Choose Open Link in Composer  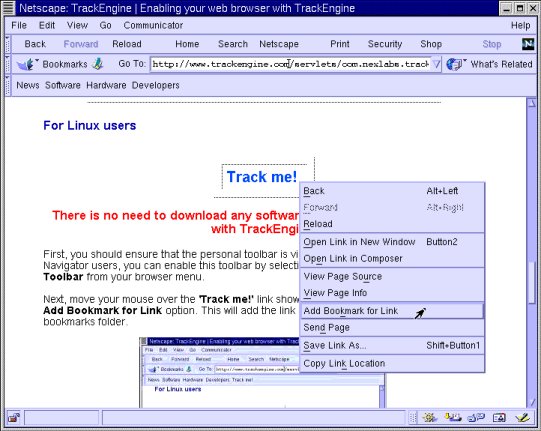click(392, 258)
